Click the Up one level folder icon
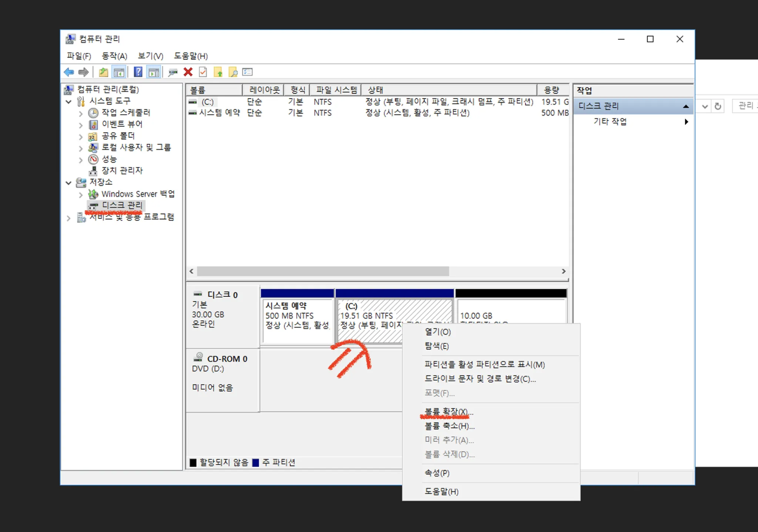Screen dimensions: 758x532 point(103,72)
